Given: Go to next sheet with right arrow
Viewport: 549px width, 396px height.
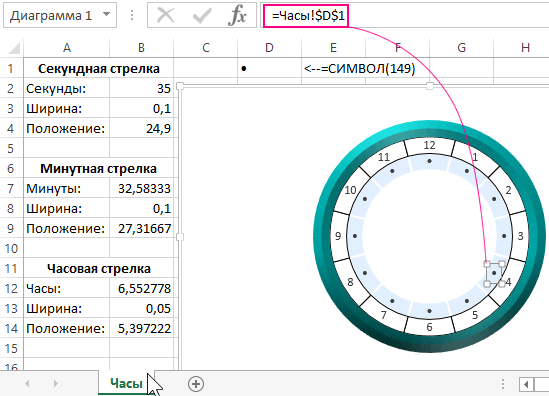Looking at the screenshot, I should [56, 384].
